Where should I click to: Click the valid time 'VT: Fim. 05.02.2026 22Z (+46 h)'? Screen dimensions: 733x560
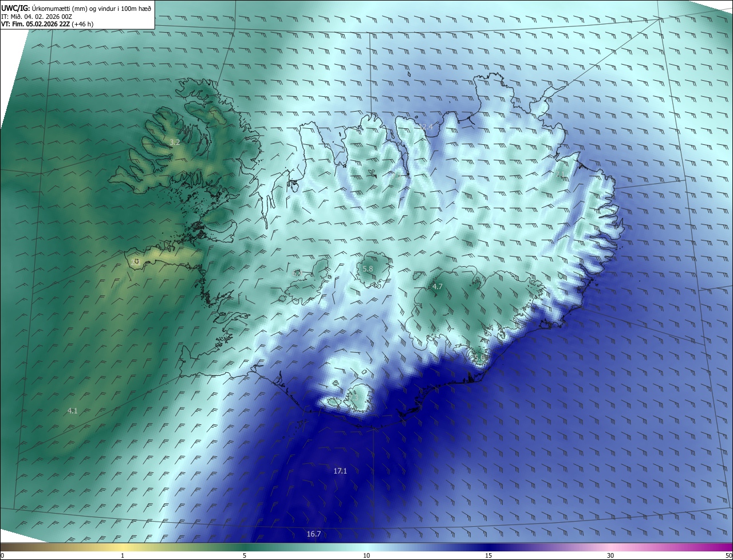tap(48, 25)
